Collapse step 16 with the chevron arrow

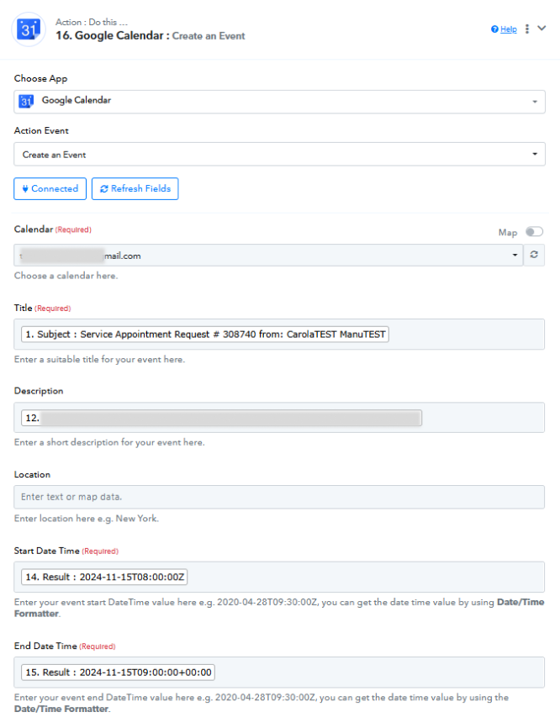tap(542, 29)
